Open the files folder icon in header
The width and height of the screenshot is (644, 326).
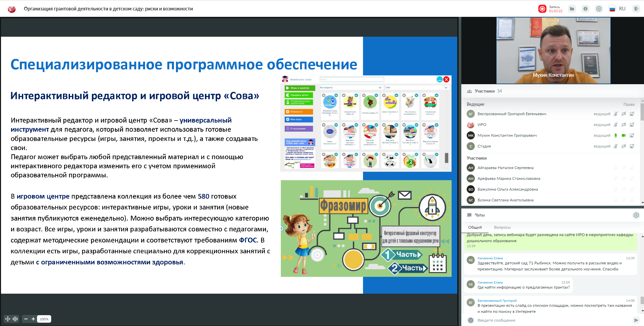[x=572, y=9]
